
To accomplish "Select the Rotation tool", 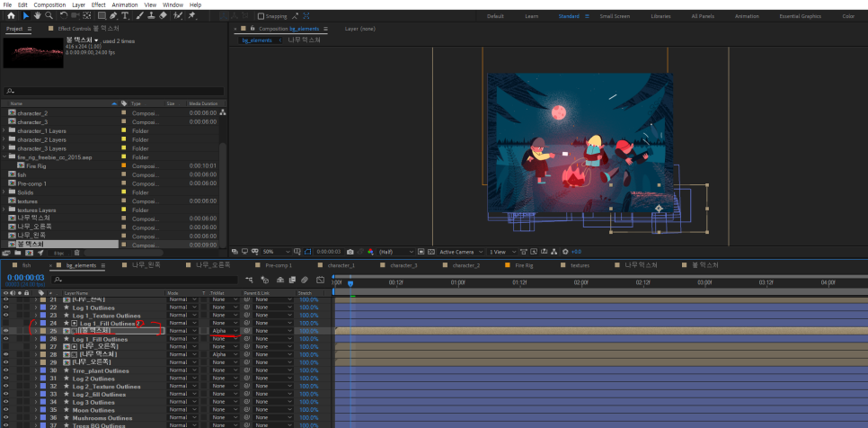I will click(x=63, y=16).
